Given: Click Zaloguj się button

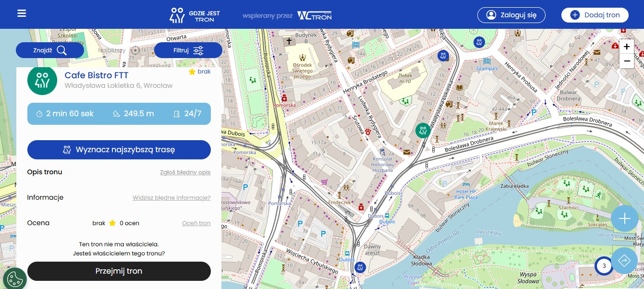Looking at the screenshot, I should (x=511, y=15).
